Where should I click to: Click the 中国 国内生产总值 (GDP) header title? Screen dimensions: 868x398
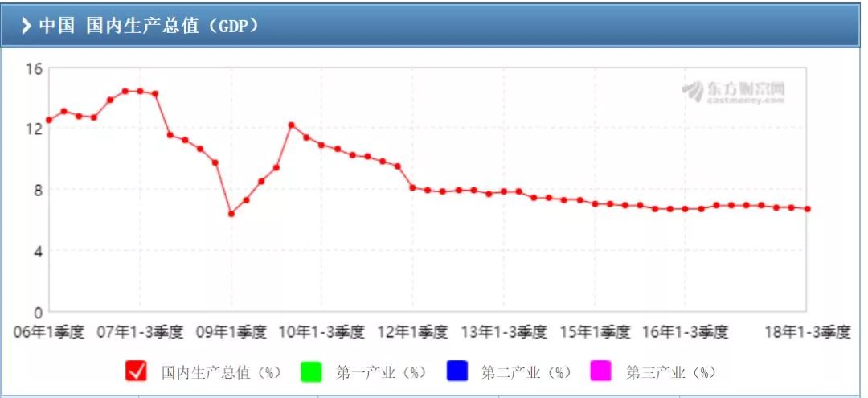point(149,26)
